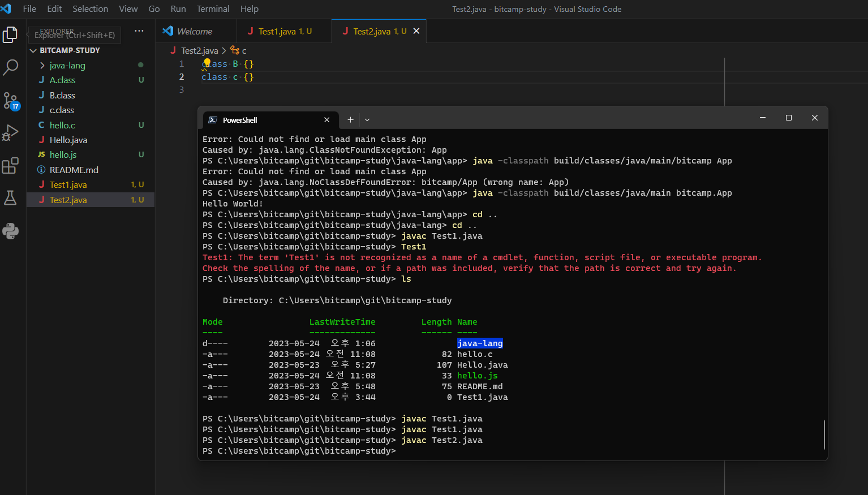Open the Selection menu
868x495 pixels.
click(x=90, y=9)
